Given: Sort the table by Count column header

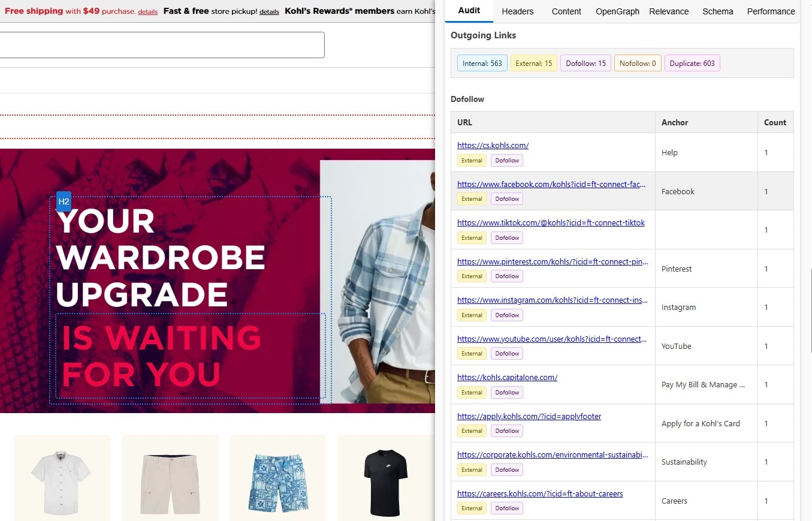Looking at the screenshot, I should (x=775, y=122).
